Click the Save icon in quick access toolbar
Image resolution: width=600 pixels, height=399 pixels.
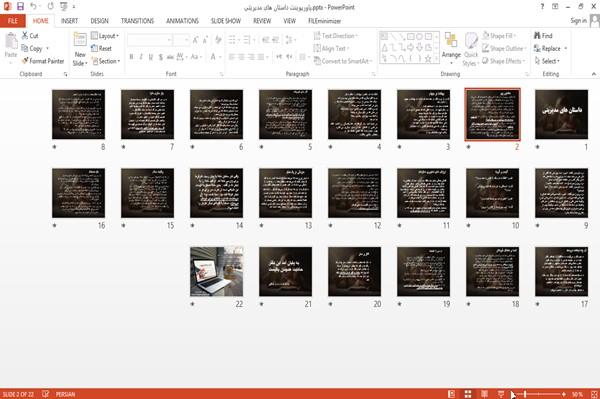coord(20,7)
